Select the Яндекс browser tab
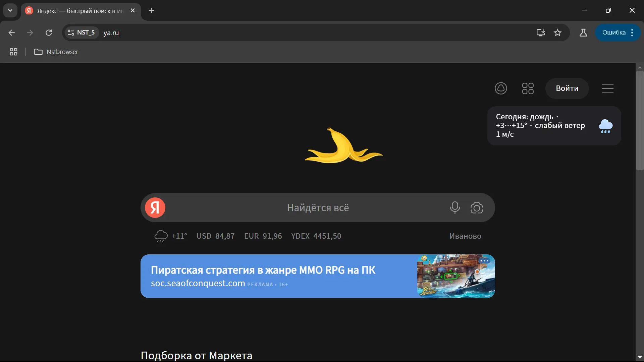The width and height of the screenshot is (644, 362). [80, 11]
